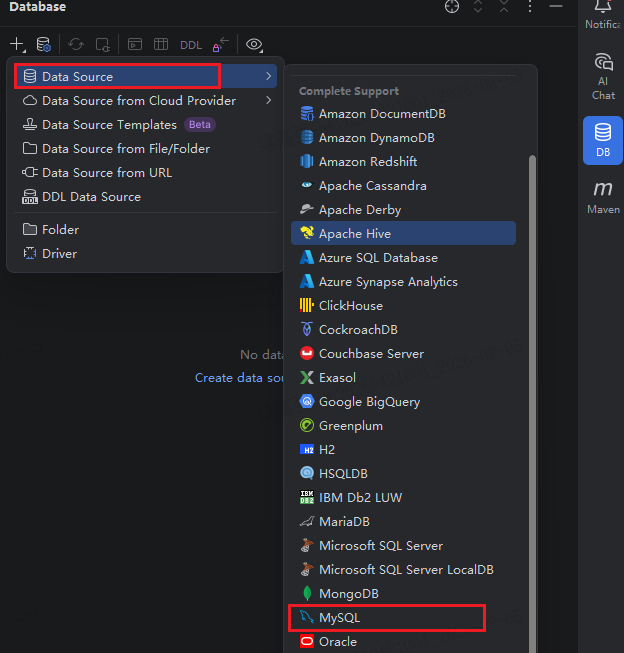Choose DDL Data Source entry

click(145, 197)
